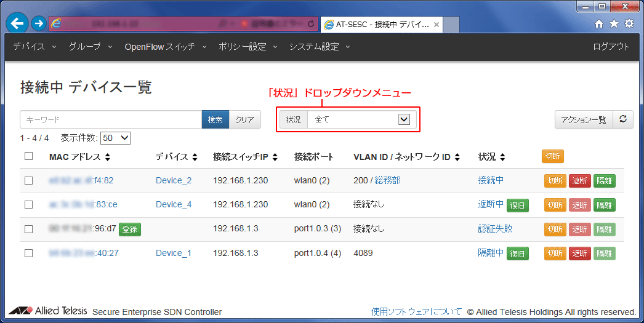Open the Device_4 link
The height and width of the screenshot is (323, 644).
click(x=174, y=204)
